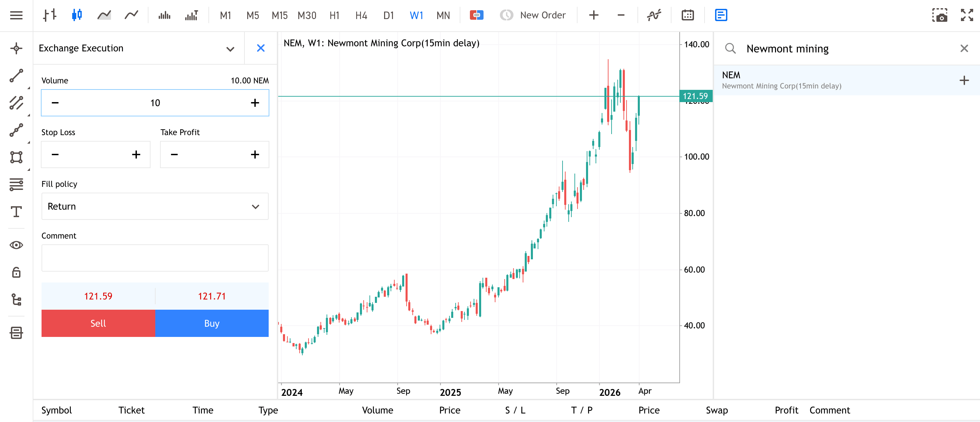
Task: Click the blue Buy button
Action: pyautogui.click(x=211, y=324)
